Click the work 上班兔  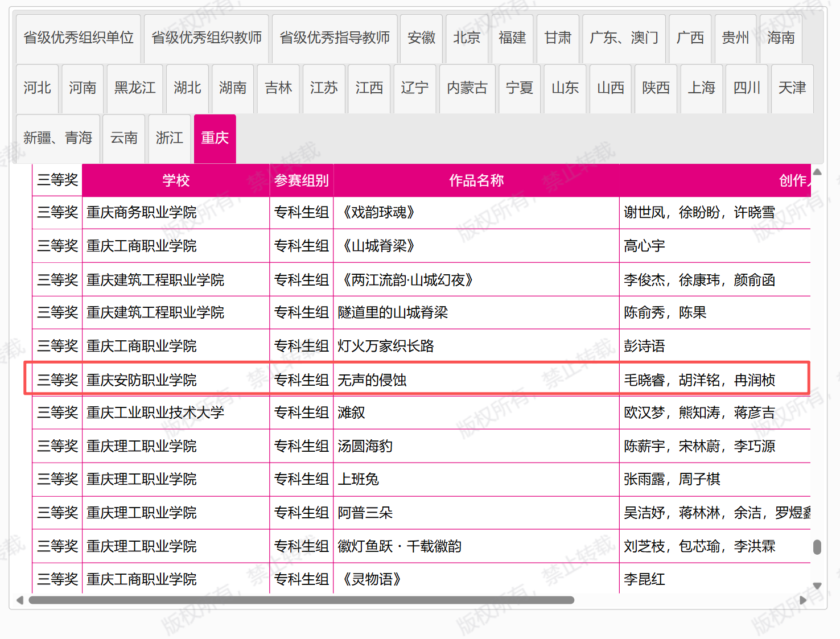coord(359,480)
